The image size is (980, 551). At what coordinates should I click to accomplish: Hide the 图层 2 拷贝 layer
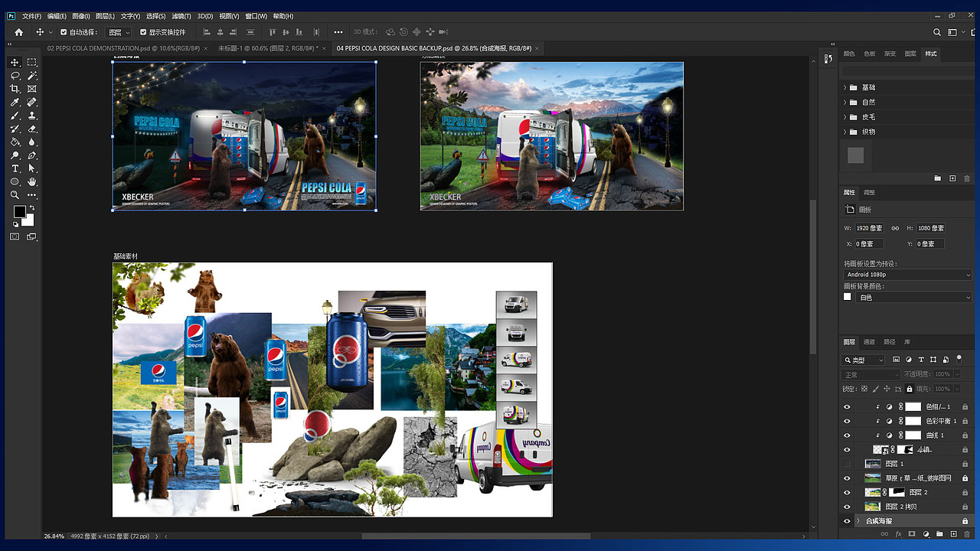[x=847, y=507]
